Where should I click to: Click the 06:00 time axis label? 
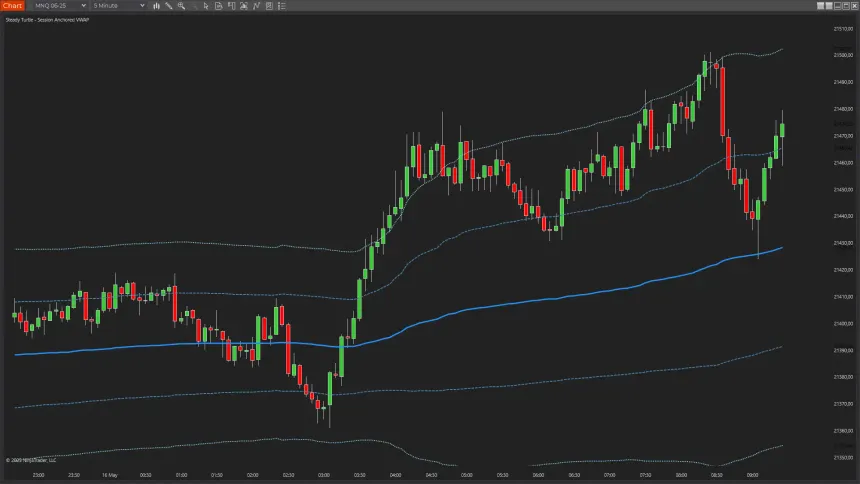tap(538, 475)
